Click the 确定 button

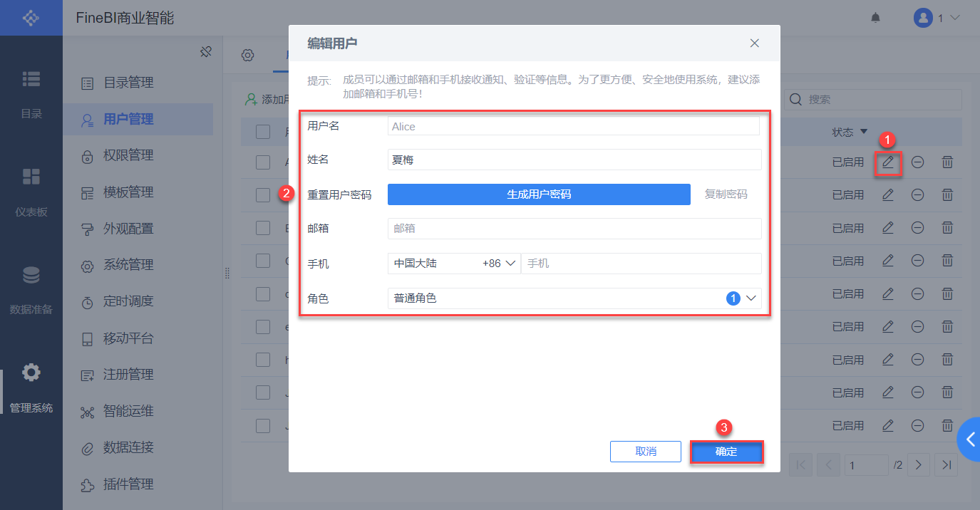click(726, 452)
